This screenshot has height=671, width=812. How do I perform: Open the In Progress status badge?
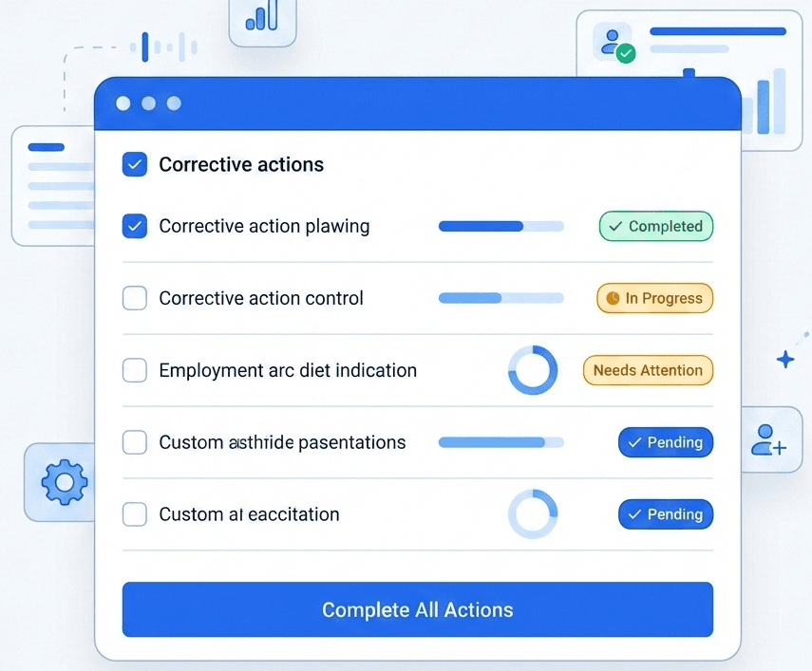(654, 298)
